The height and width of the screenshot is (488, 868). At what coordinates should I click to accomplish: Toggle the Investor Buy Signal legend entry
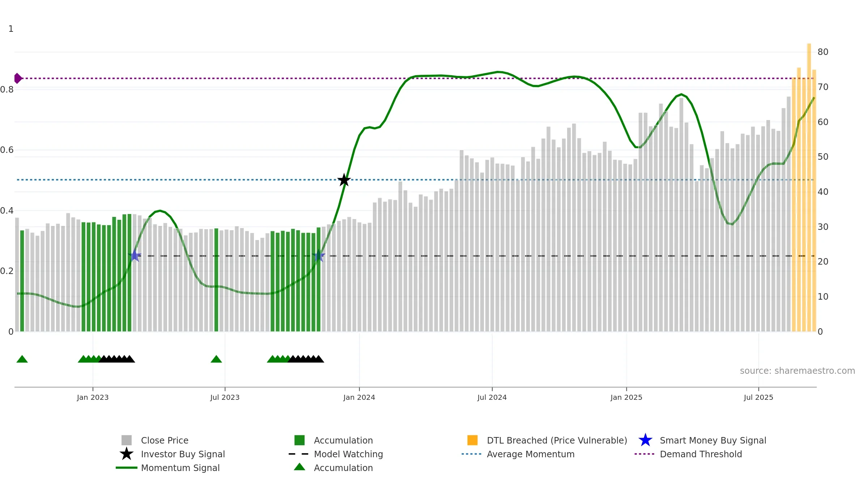pyautogui.click(x=183, y=454)
